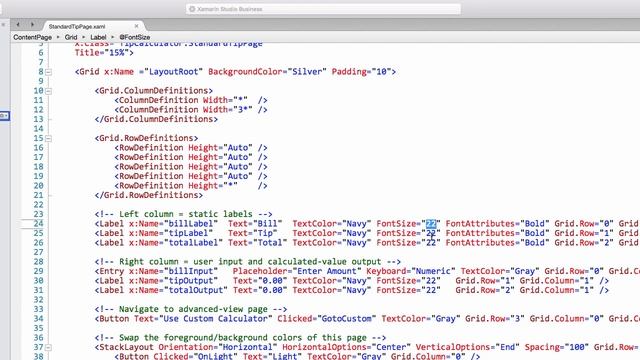Click "tipOutput" name on line 30
The image size is (640, 360).
191,281
